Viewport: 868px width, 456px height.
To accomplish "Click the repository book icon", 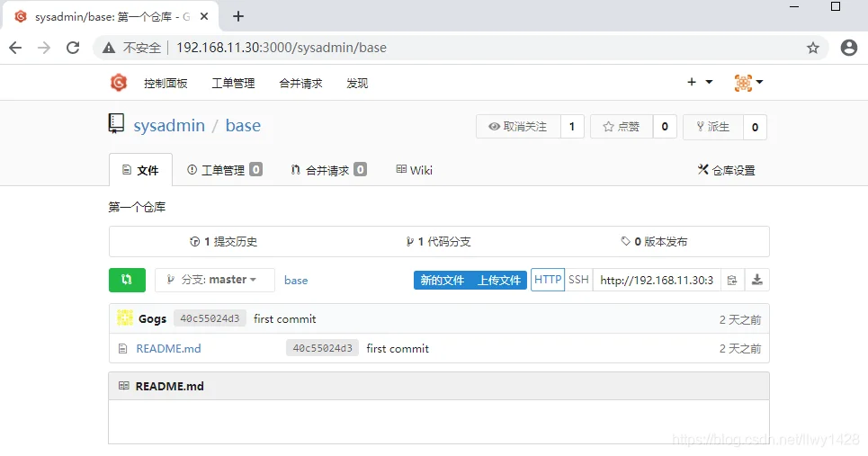I will click(x=116, y=123).
